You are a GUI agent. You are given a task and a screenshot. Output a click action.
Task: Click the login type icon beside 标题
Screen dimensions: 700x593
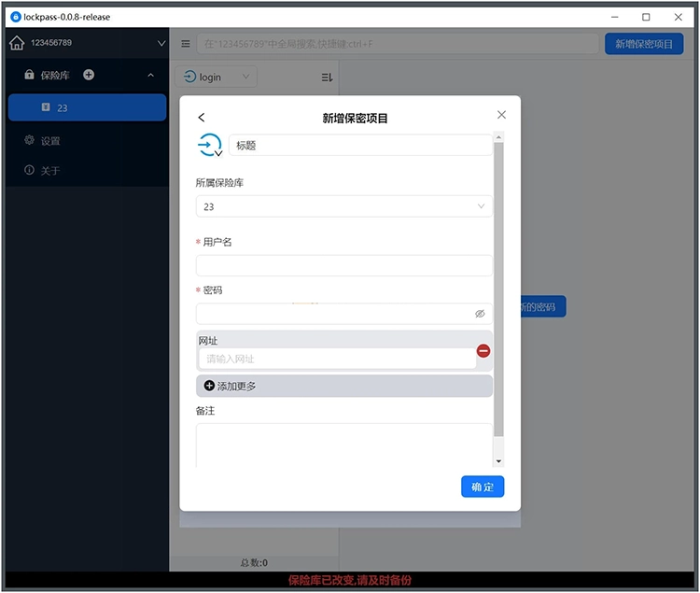tap(210, 146)
